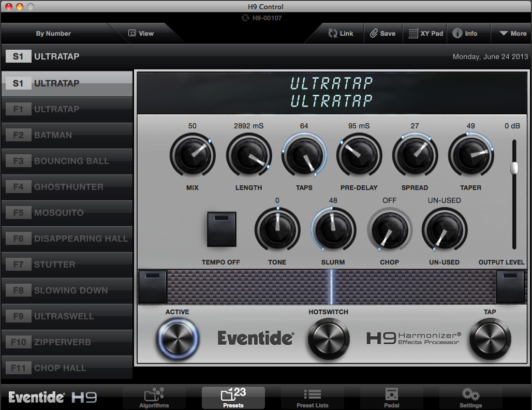This screenshot has height=410, width=532.
Task: Click the Eventide H9 logo in bottom bar
Action: [53, 397]
